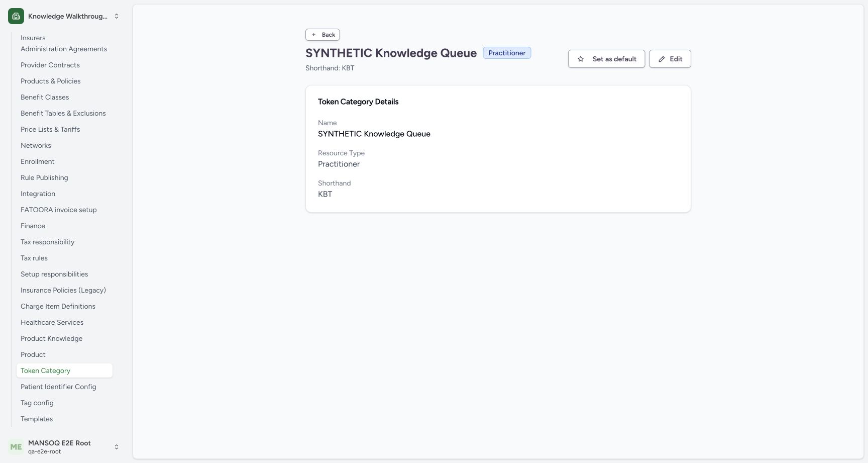Click the star icon on Set as default
The width and height of the screenshot is (868, 463).
coord(581,59)
